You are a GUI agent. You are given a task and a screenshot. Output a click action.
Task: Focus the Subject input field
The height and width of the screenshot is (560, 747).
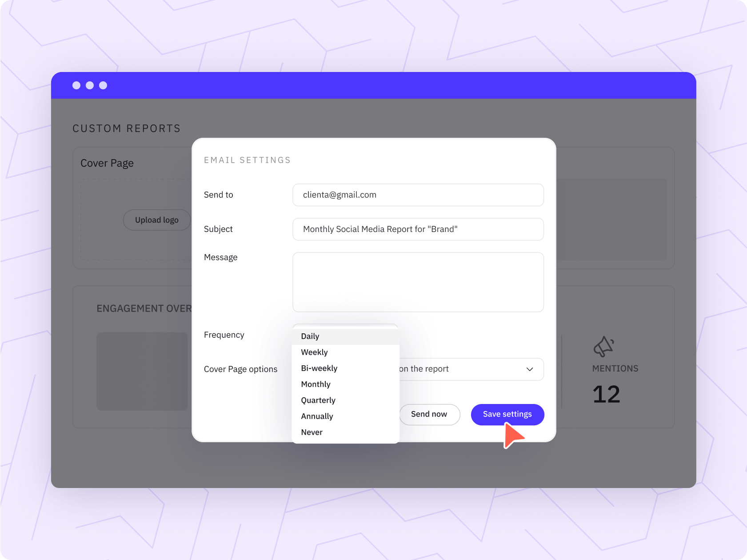(x=418, y=229)
